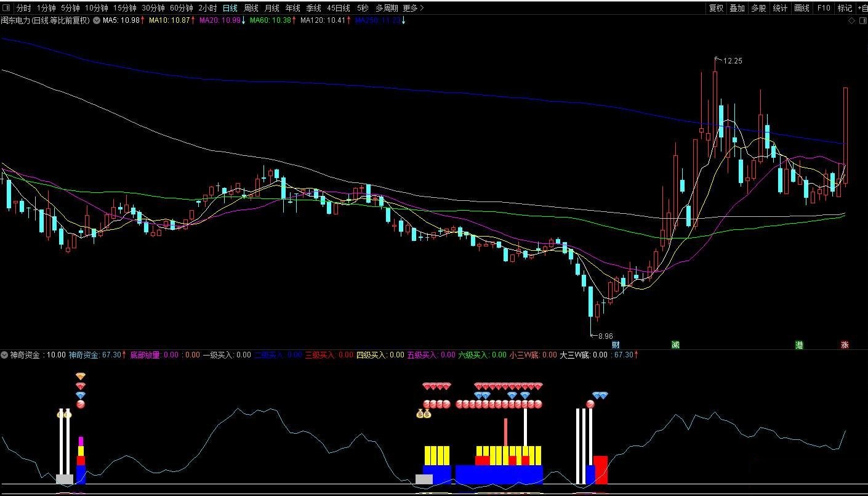
Task: Click the panel toggle icon at top-left corner
Action: point(6,8)
